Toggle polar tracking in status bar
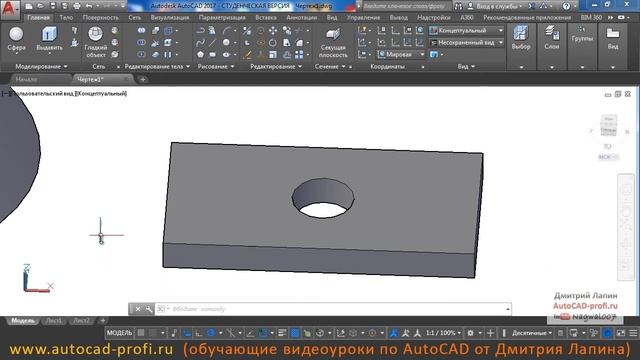 click(x=211, y=333)
